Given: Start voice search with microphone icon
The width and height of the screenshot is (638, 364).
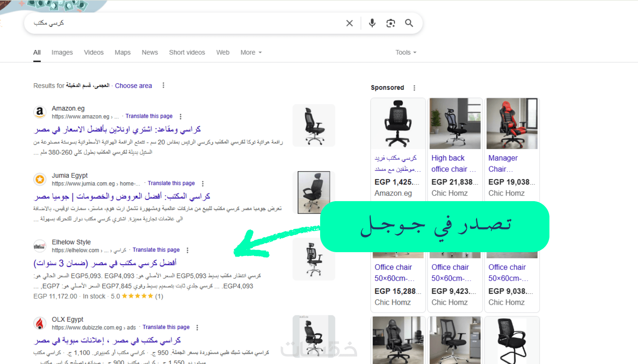Looking at the screenshot, I should point(372,23).
